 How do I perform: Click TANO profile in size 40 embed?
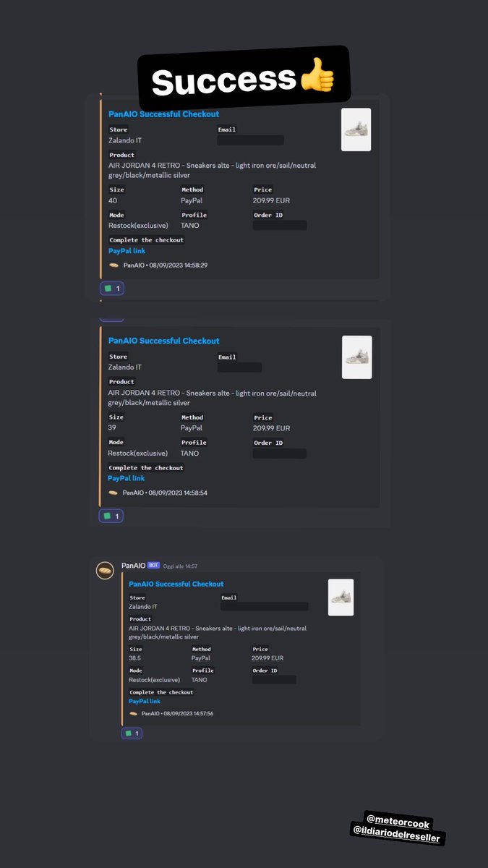[x=190, y=226]
